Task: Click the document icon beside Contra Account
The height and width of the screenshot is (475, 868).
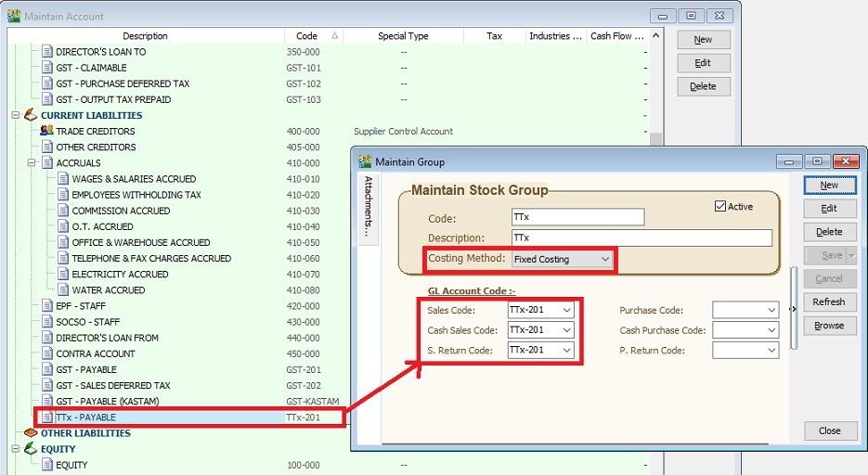Action: point(47,353)
